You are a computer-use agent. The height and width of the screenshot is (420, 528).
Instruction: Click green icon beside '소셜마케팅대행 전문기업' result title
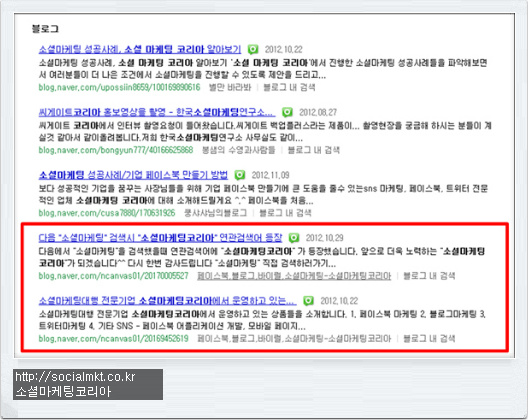tap(308, 300)
